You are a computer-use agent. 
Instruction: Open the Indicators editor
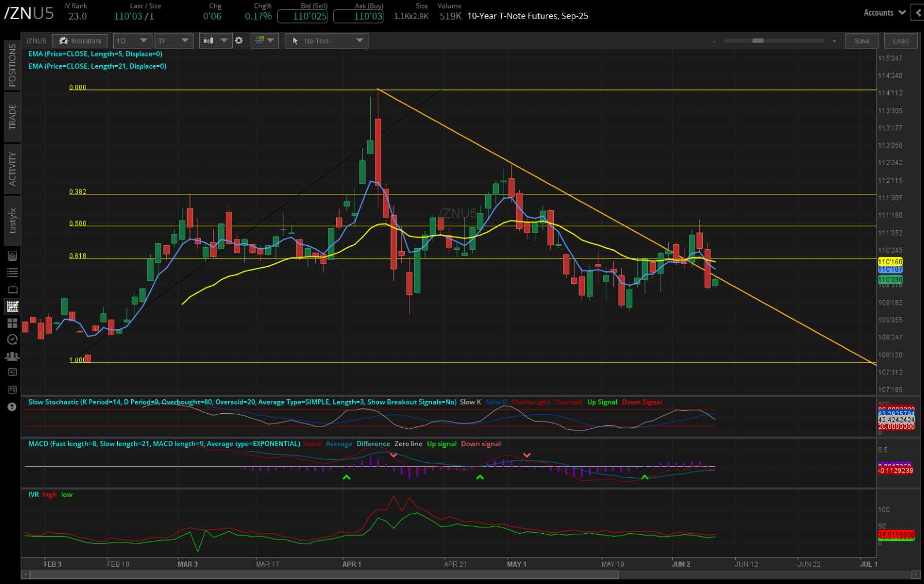(x=80, y=40)
